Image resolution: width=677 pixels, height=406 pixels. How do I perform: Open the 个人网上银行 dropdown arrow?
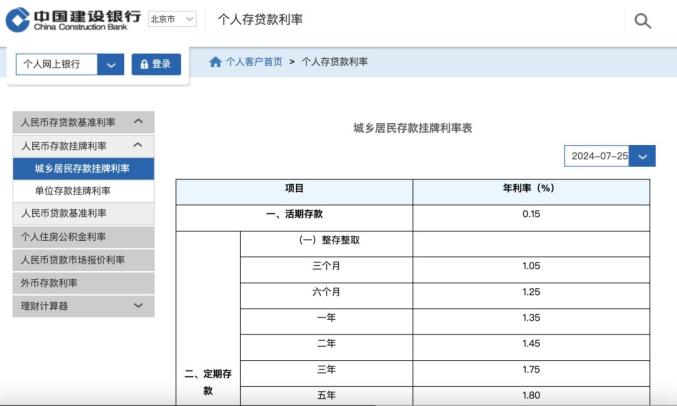[x=111, y=64]
